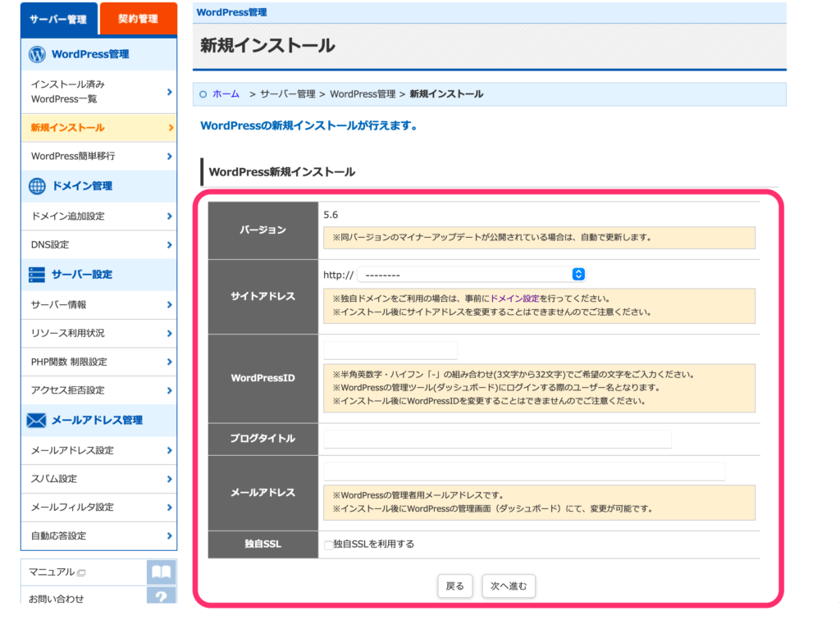Image resolution: width=840 pixels, height=624 pixels.
Task: Open メールフィルタ設定 menu item
Action: [x=98, y=508]
